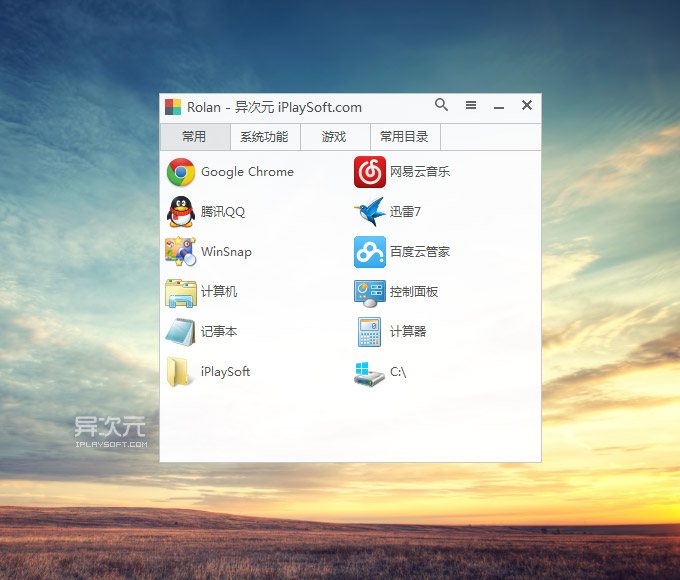Select the 常用目录 tab

click(405, 137)
